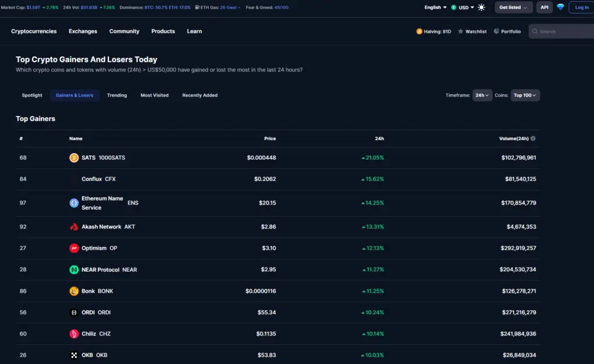Screen dimensions: 594x364
Task: Click the API button
Action: [544, 7]
